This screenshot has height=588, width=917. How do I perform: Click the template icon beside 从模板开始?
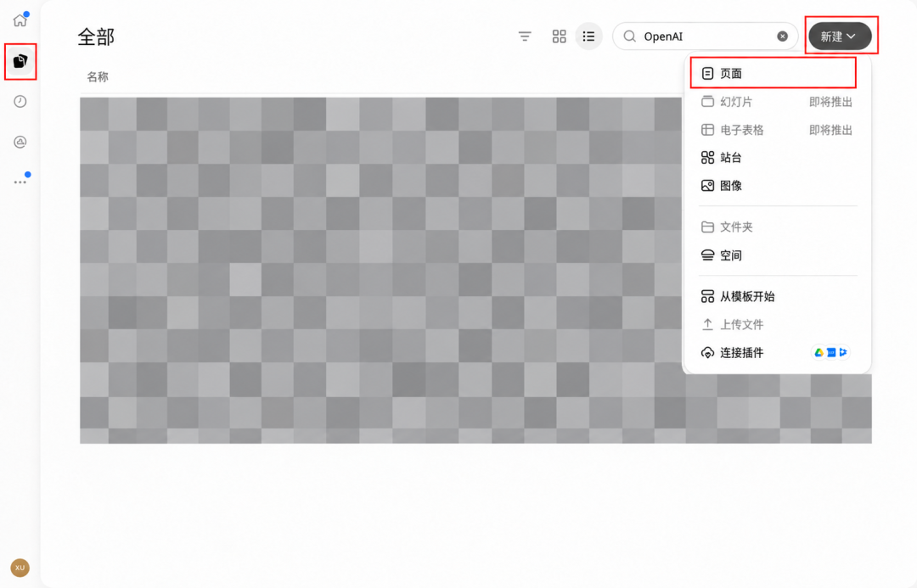(x=707, y=296)
